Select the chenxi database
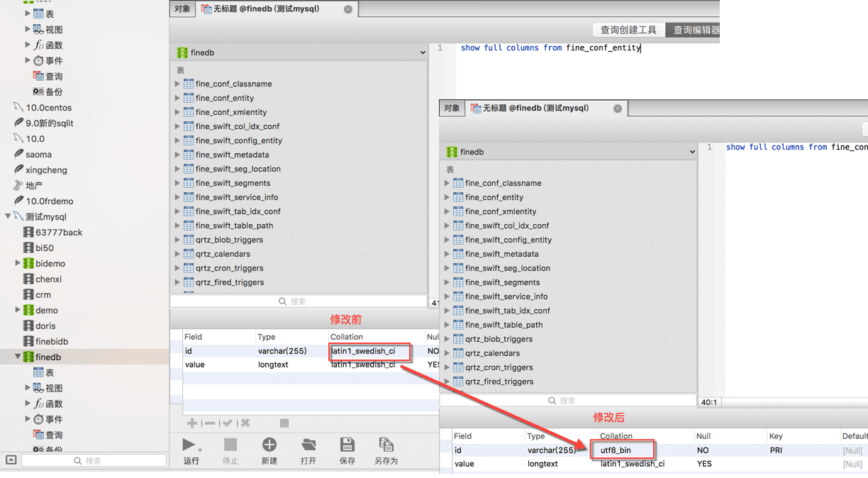Screen dimensions: 868x478 (x=48, y=279)
